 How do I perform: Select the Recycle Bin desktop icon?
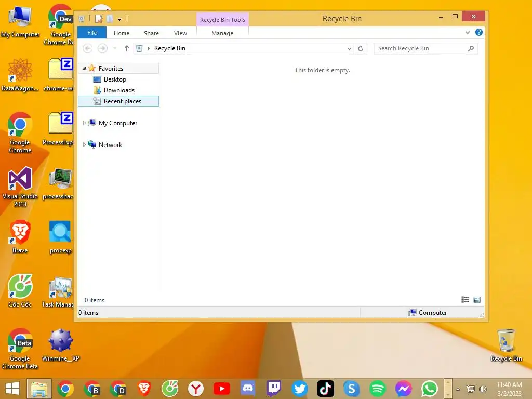click(x=506, y=345)
